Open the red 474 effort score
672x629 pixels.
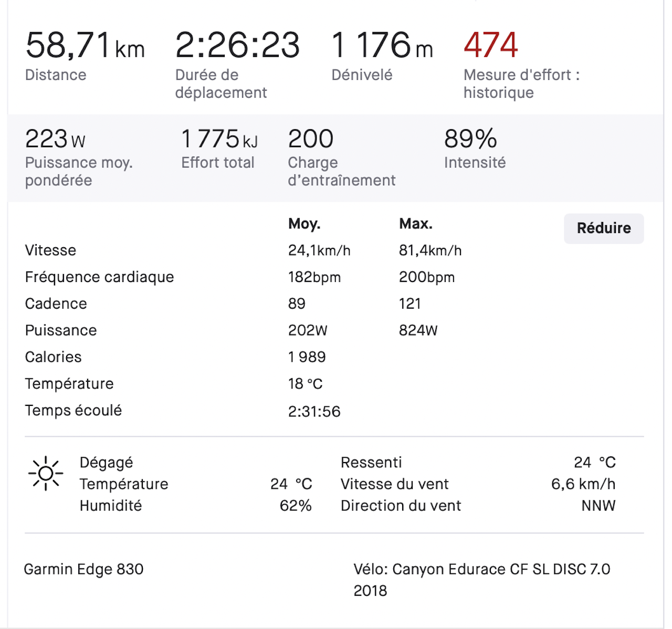coord(490,45)
